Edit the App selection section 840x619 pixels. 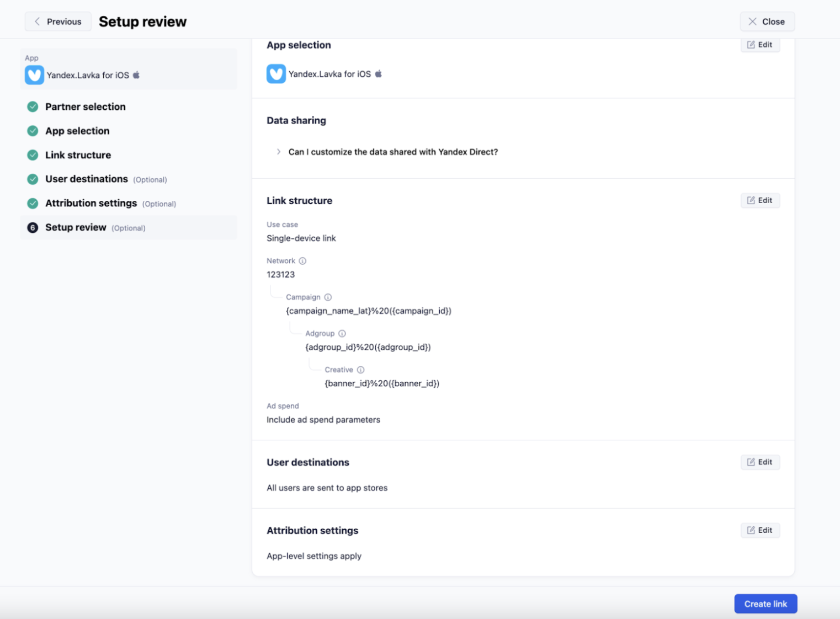tap(759, 45)
